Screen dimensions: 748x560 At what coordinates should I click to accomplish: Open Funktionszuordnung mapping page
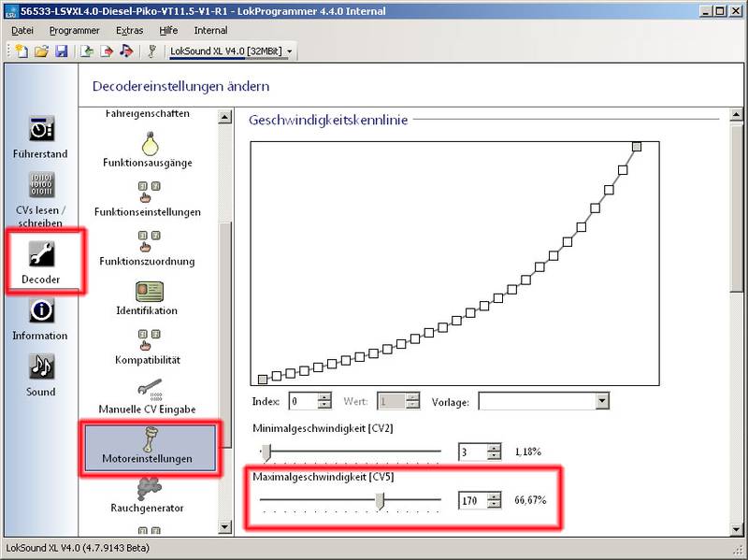148,248
